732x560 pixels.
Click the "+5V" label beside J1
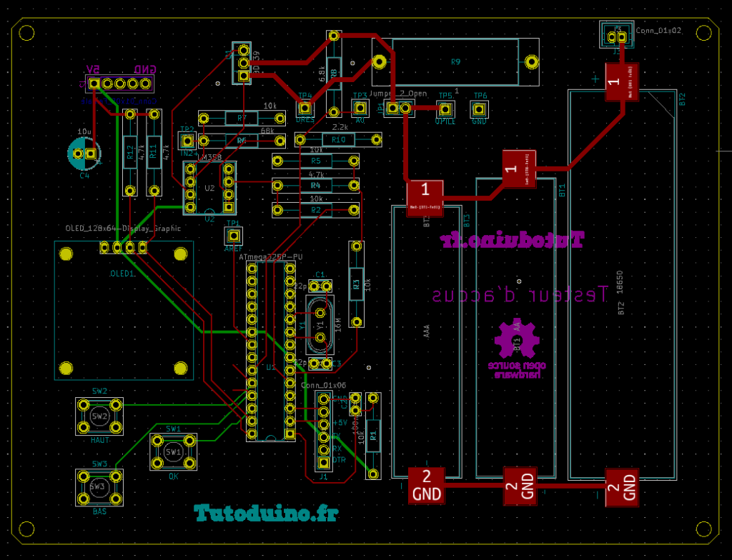coord(340,423)
